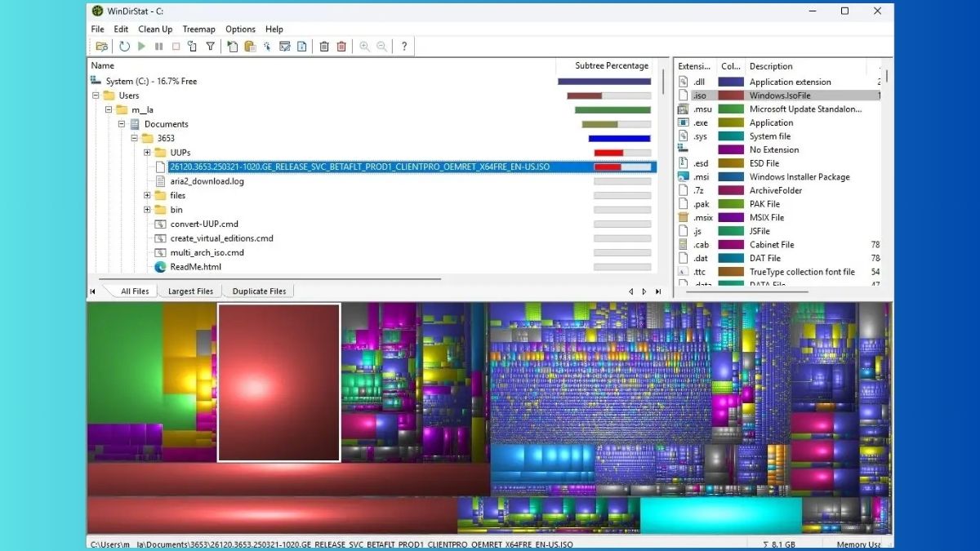Click the Stop scan square icon
980x551 pixels.
pyautogui.click(x=176, y=47)
